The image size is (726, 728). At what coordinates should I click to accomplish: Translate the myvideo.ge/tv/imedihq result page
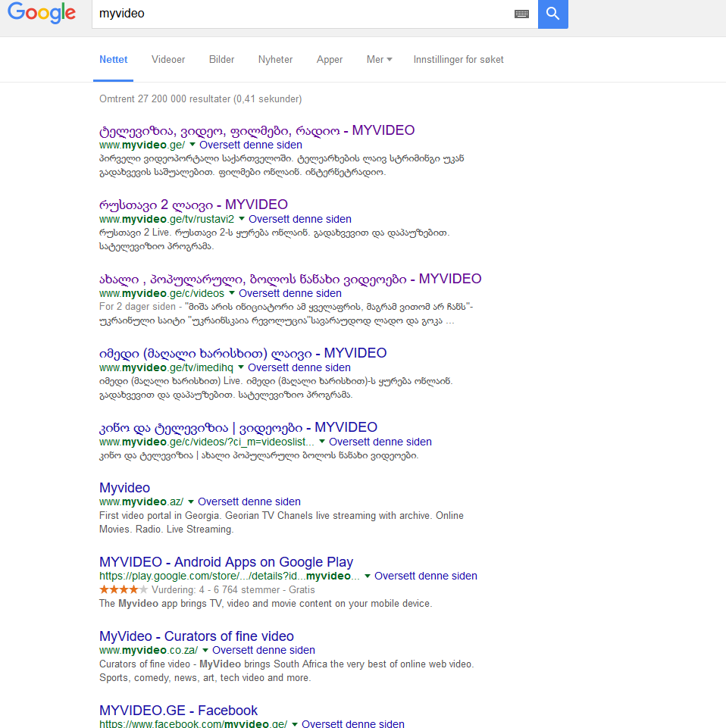pyautogui.click(x=299, y=367)
